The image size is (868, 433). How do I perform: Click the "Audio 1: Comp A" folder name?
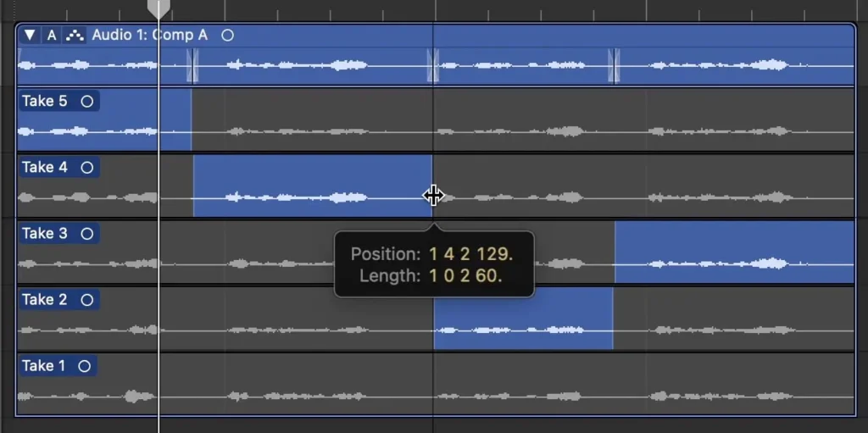click(149, 35)
